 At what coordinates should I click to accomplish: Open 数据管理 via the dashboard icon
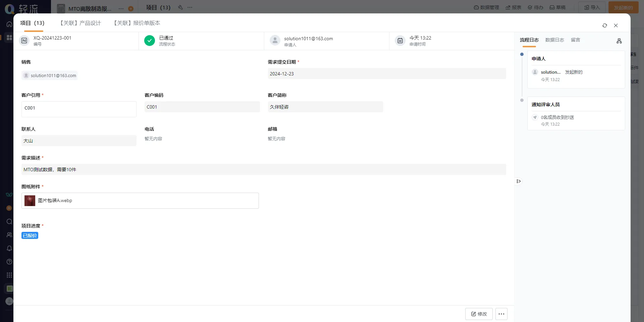[486, 7]
